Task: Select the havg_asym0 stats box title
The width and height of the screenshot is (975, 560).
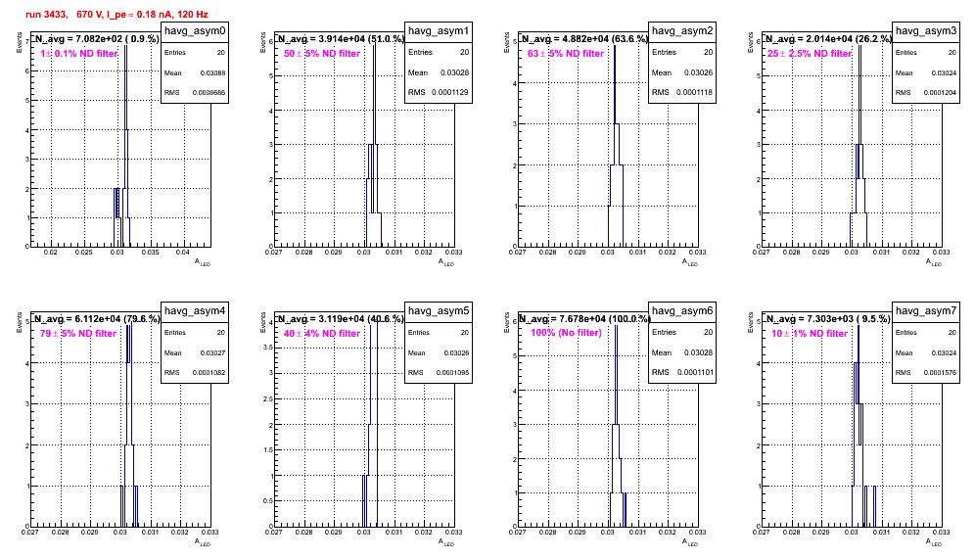Action: coord(195,31)
